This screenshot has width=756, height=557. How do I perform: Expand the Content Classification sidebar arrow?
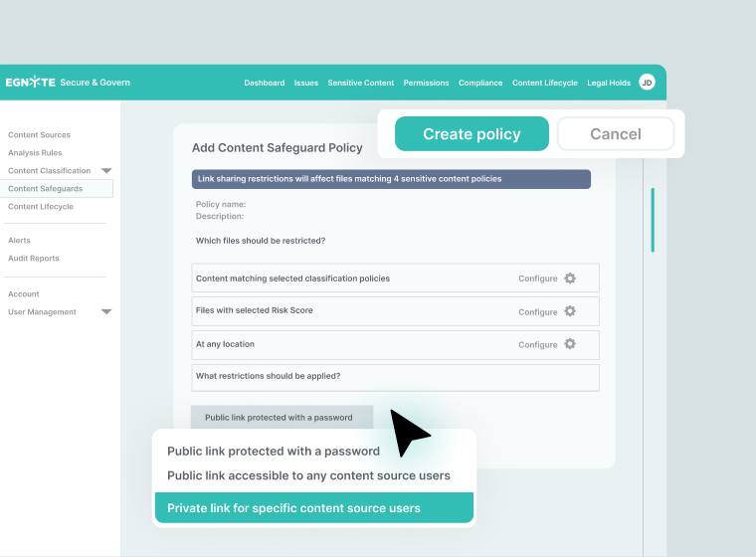point(106,171)
